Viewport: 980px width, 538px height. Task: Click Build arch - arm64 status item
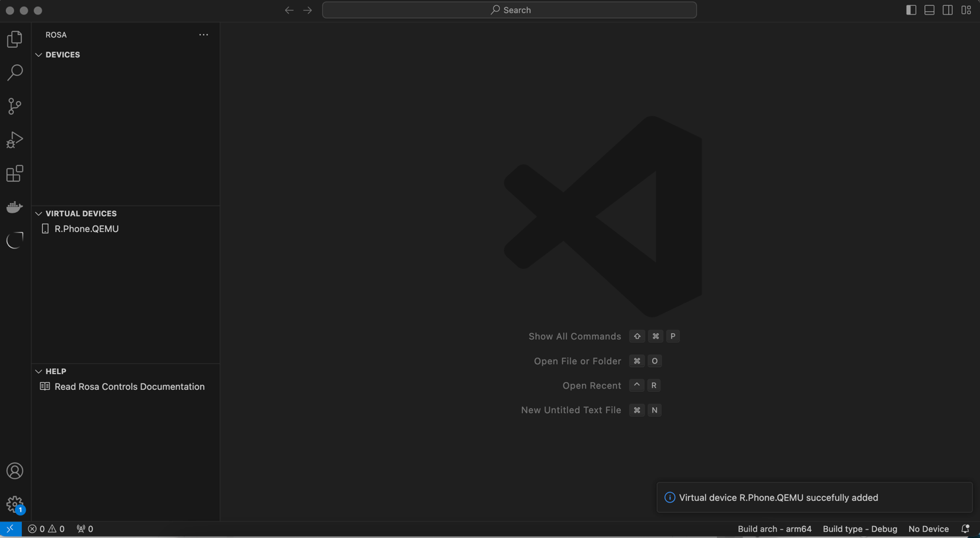click(x=774, y=529)
